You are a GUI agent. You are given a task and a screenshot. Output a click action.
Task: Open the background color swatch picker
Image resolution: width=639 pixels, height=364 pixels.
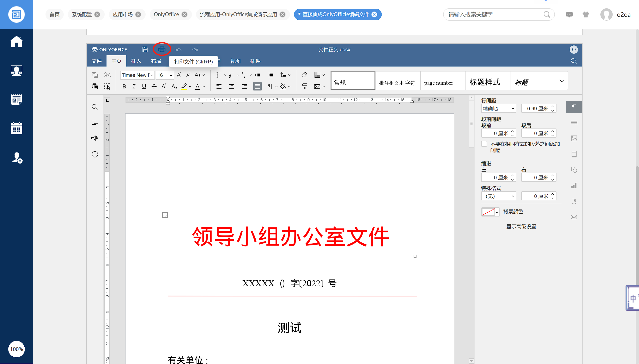tap(490, 212)
